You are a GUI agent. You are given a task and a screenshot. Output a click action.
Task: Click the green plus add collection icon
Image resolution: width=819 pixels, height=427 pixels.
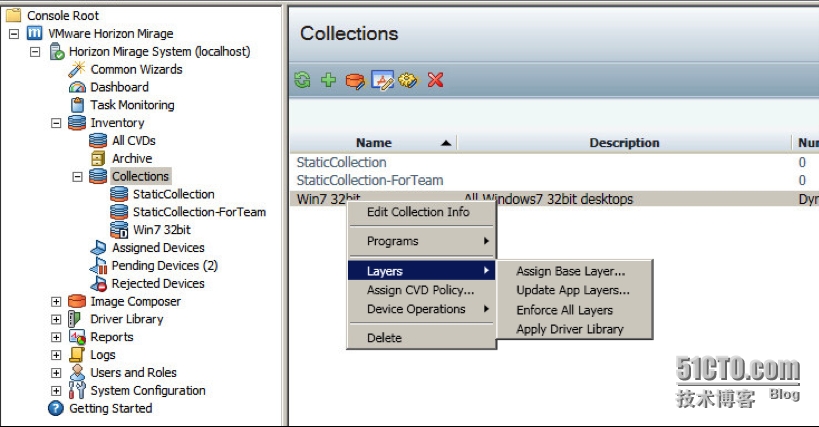(x=329, y=80)
